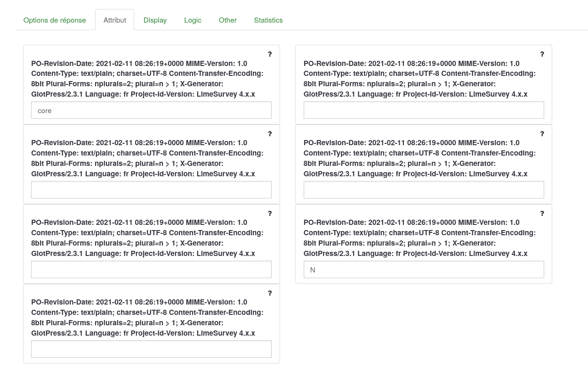Viewport: 588px width, 371px height.
Task: Click help icon above the 'N' field
Action: pos(542,214)
